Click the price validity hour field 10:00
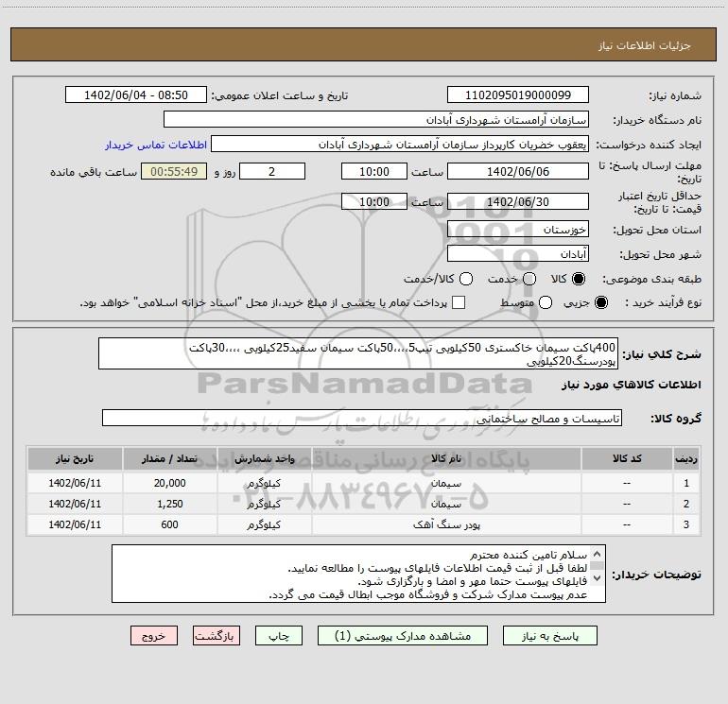 coord(374,202)
